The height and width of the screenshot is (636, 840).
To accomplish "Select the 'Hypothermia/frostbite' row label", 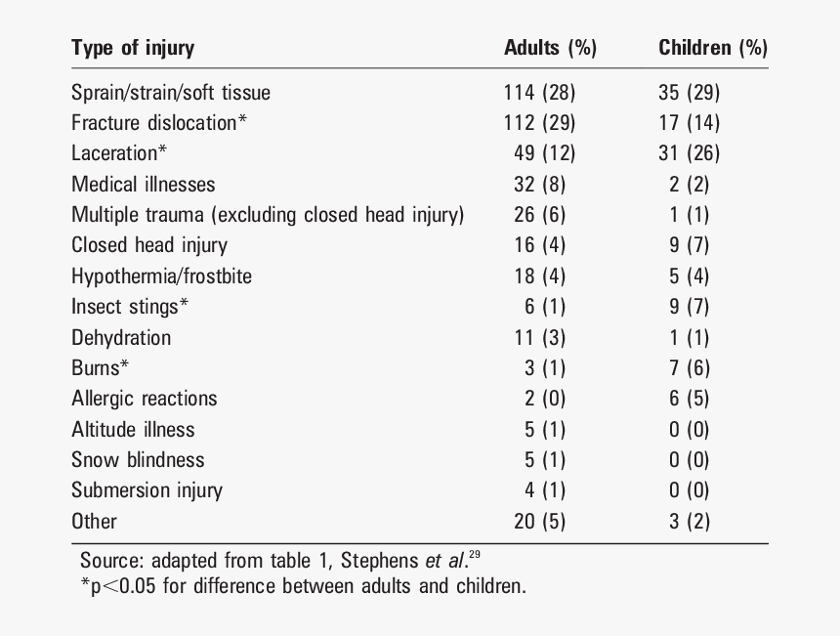I will pyautogui.click(x=161, y=276).
